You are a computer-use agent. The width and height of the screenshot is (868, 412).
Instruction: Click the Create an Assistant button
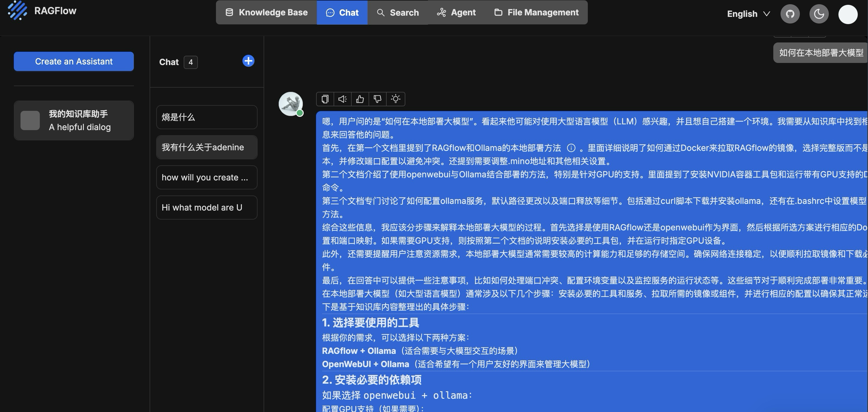[x=74, y=61]
